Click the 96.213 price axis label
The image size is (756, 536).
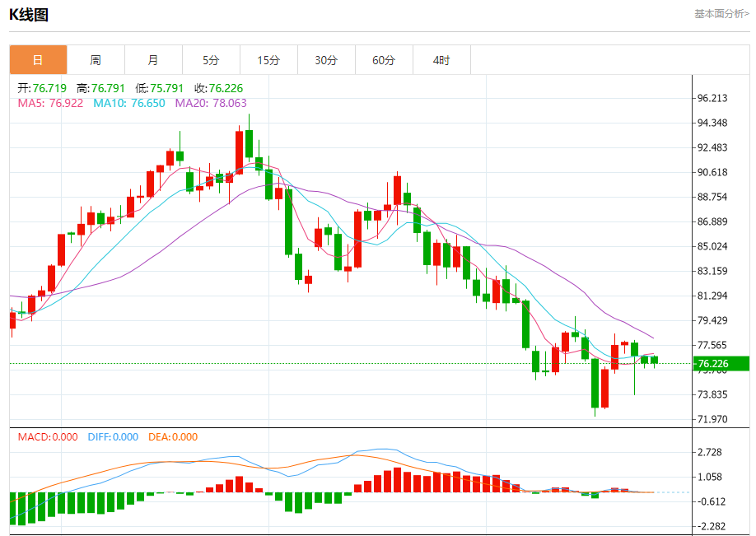(712, 98)
